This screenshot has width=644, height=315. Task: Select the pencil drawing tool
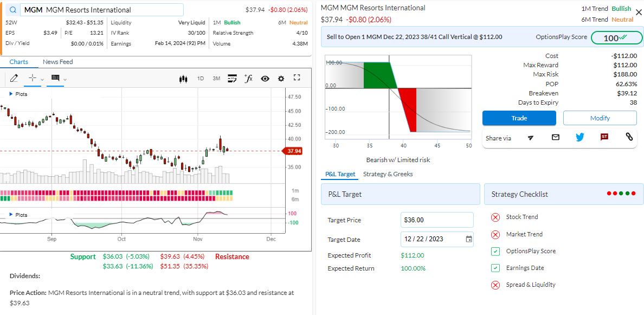pos(14,78)
